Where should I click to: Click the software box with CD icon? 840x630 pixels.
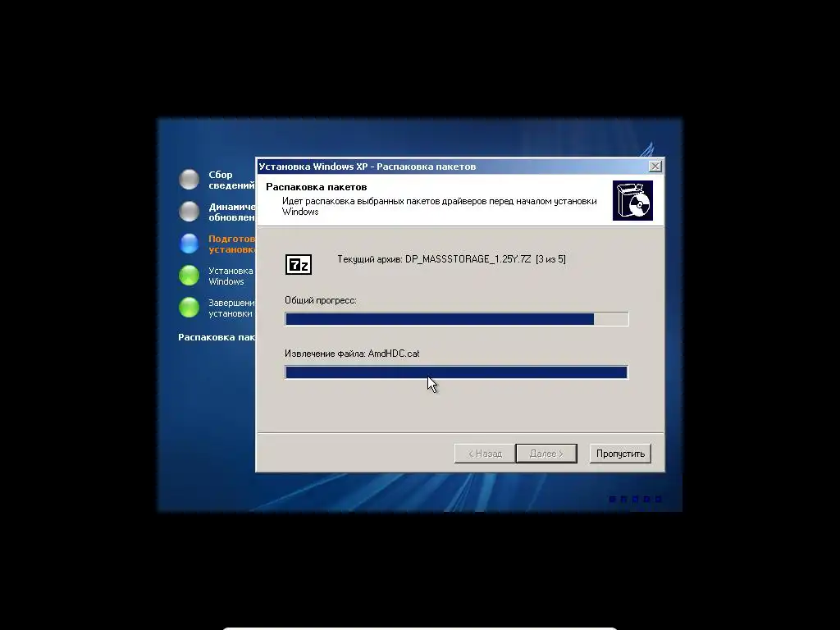click(x=632, y=200)
